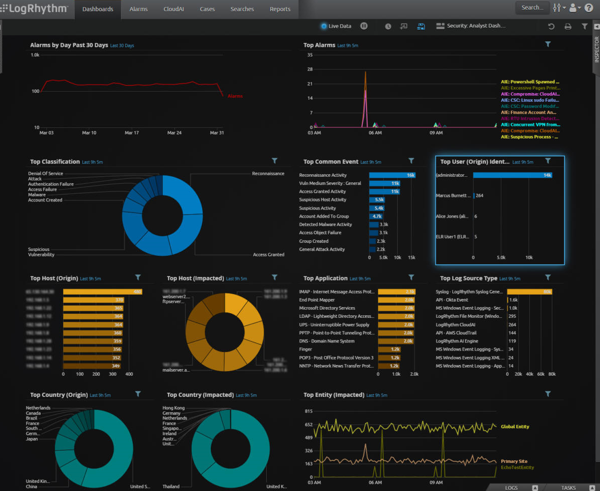This screenshot has width=601, height=491.
Task: Toggle 'AIE: Suspicious Process' legend entry
Action: (529, 137)
